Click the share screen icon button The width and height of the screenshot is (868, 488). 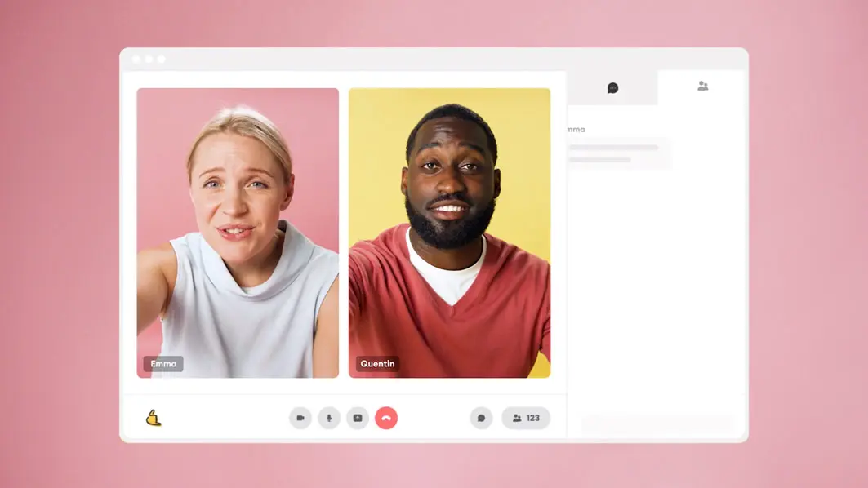(358, 418)
